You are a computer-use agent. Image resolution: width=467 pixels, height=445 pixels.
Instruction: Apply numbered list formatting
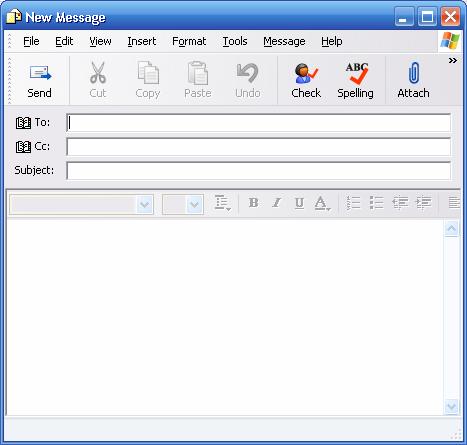coord(353,202)
